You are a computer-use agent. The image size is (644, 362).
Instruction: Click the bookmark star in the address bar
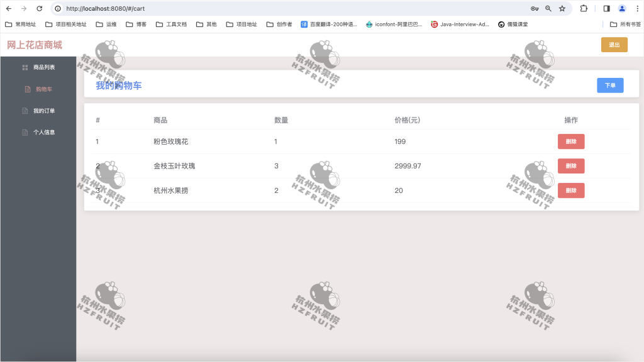point(562,9)
